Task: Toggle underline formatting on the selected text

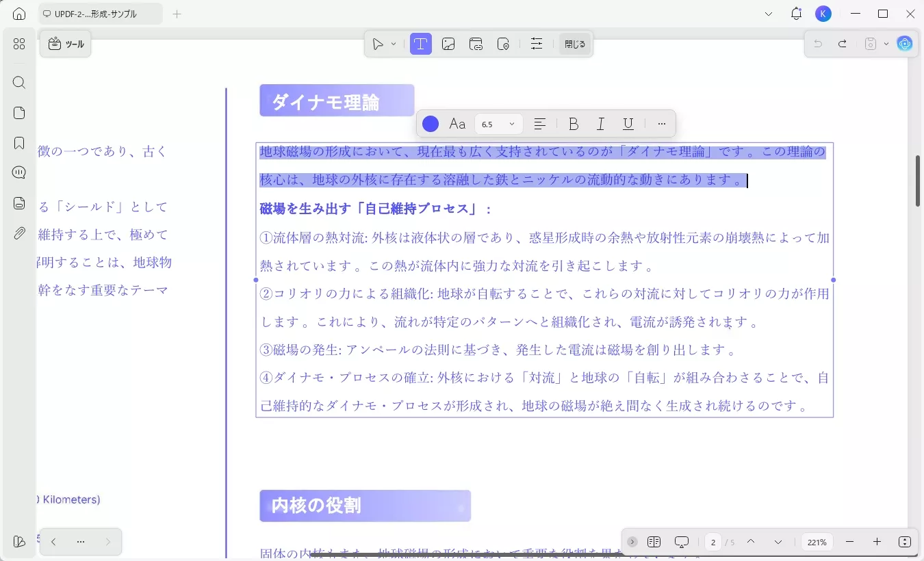Action: click(x=628, y=124)
